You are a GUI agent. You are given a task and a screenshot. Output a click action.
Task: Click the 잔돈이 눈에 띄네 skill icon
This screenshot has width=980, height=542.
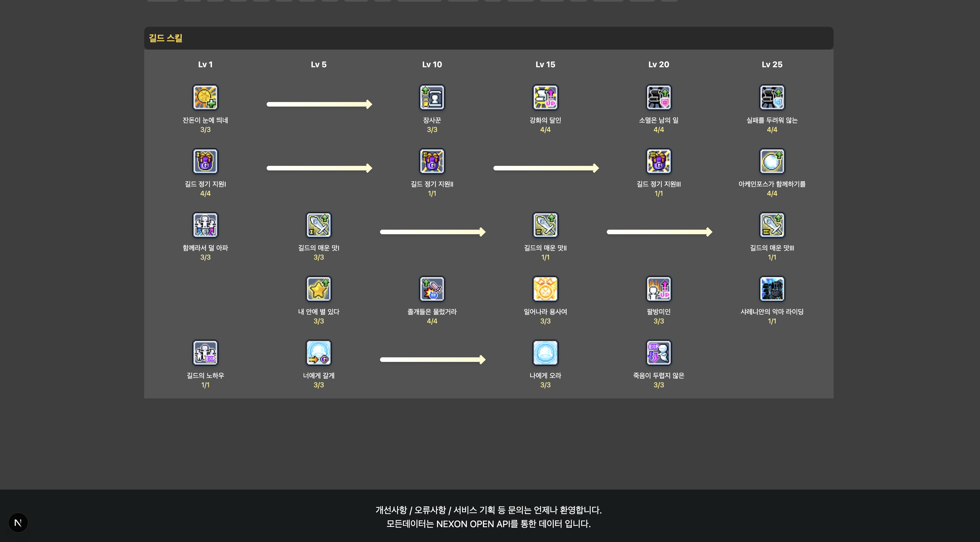click(x=205, y=97)
